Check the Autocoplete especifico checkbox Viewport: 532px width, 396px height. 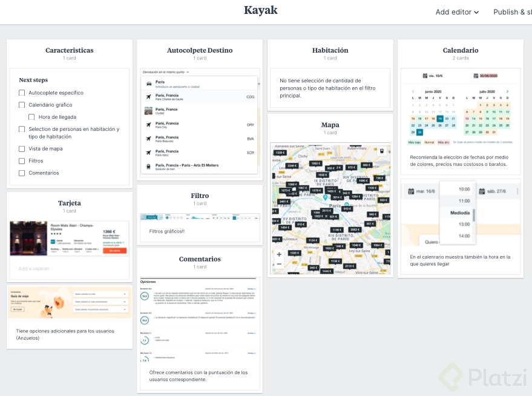pos(22,93)
